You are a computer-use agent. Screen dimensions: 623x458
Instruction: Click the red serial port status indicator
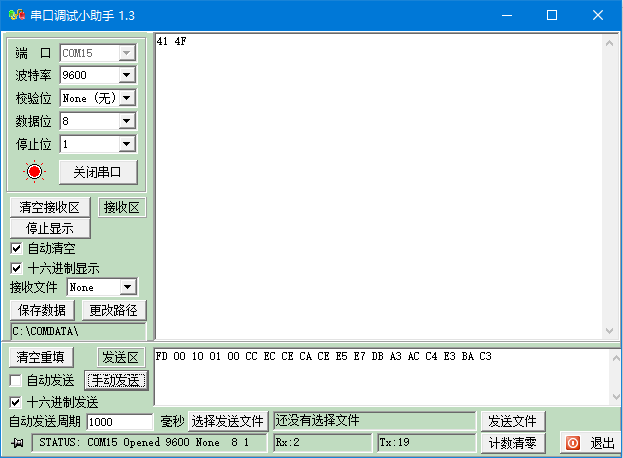coord(35,172)
